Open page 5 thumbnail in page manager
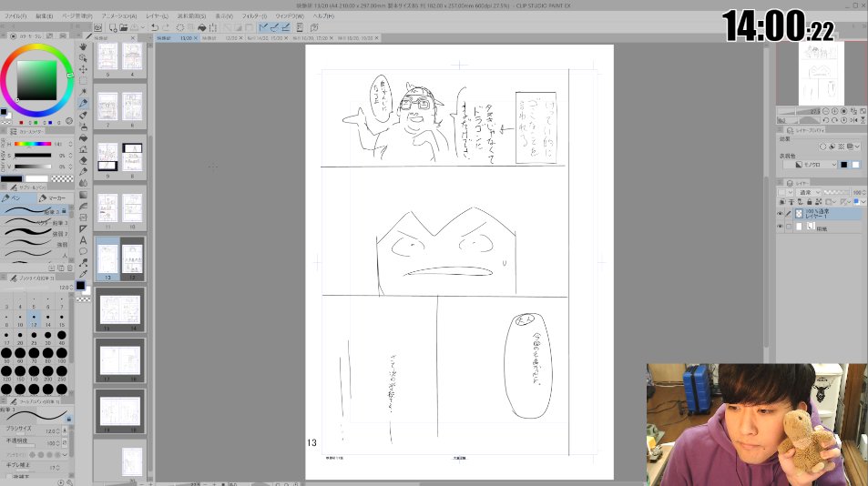 107,57
